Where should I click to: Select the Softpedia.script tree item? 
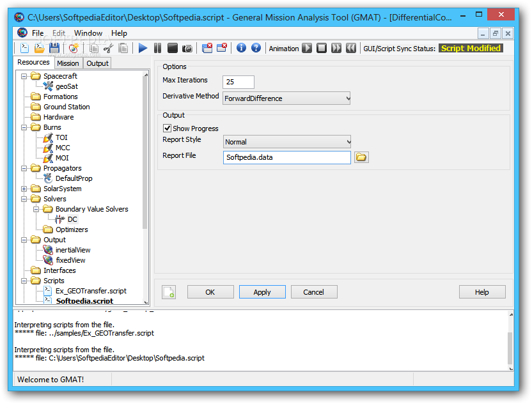pyautogui.click(x=84, y=301)
